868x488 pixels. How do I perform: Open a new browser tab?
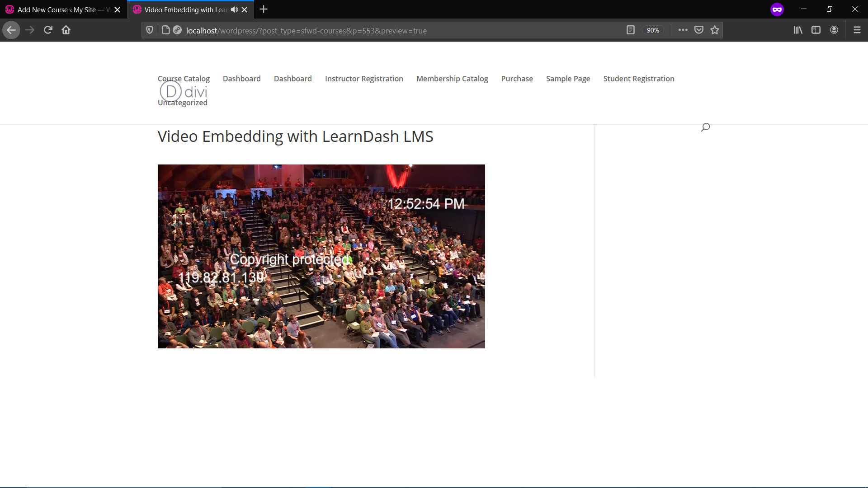[x=264, y=9]
